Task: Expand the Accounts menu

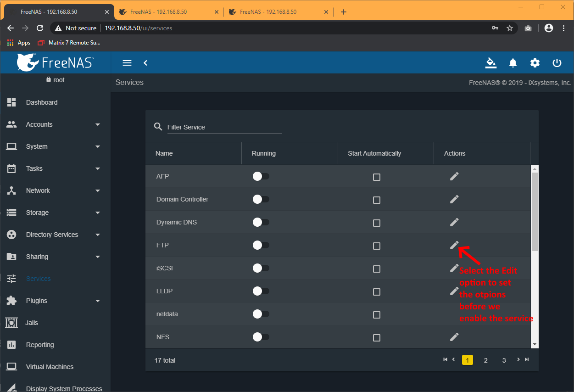Action: [x=55, y=124]
